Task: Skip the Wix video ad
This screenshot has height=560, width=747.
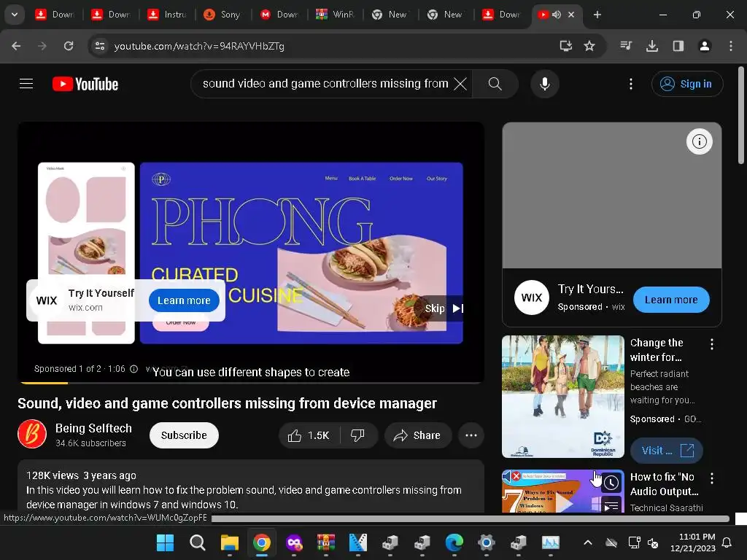Action: tap(444, 308)
